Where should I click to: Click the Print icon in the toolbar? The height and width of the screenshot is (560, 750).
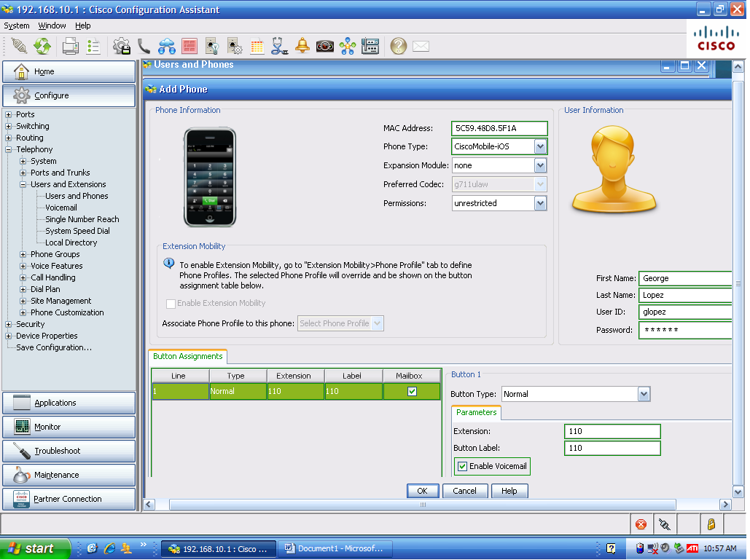tap(70, 47)
